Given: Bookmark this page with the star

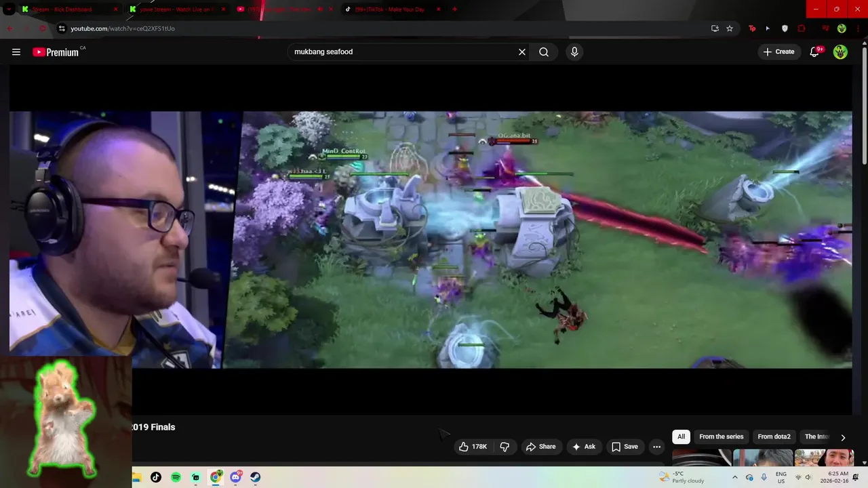Looking at the screenshot, I should coord(730,28).
